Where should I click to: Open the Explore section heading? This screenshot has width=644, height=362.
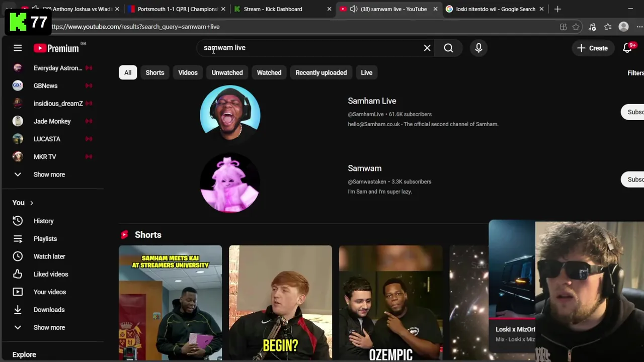24,354
